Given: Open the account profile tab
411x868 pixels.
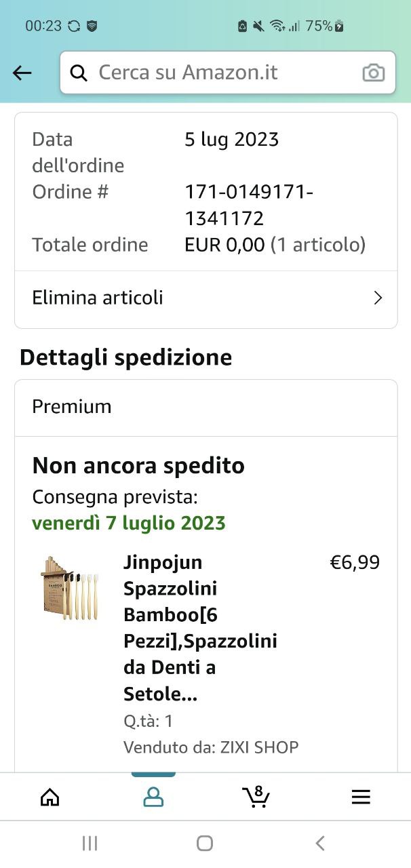Looking at the screenshot, I should [x=153, y=797].
